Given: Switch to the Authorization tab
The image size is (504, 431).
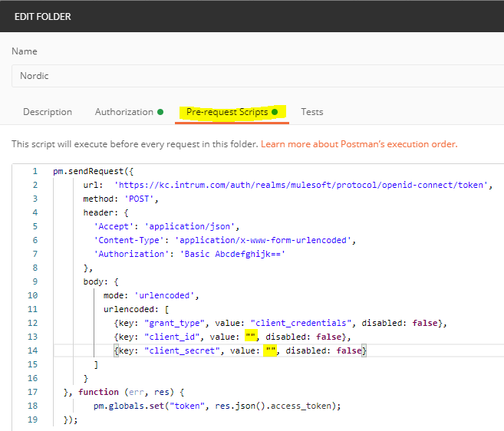Looking at the screenshot, I should pos(124,112).
